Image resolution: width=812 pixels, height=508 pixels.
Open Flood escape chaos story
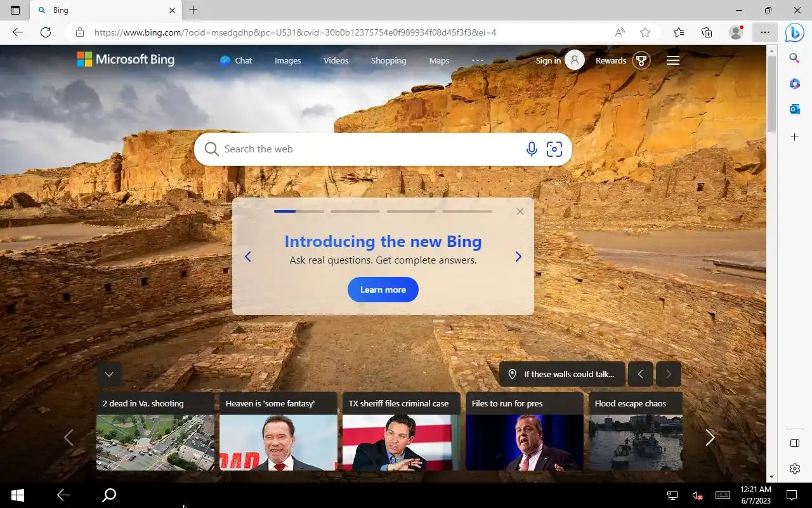tap(636, 431)
